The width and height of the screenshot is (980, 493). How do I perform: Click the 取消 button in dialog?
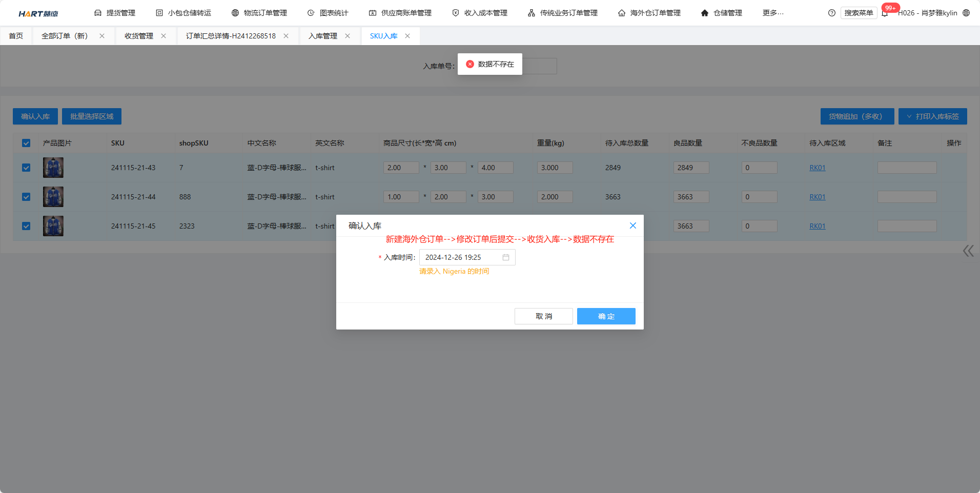pyautogui.click(x=543, y=316)
